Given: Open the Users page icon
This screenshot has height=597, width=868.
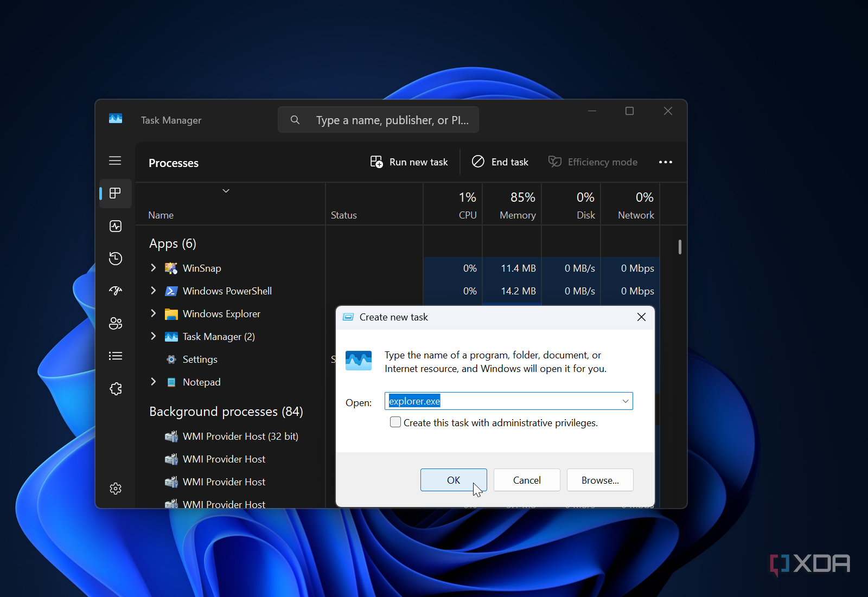Looking at the screenshot, I should pyautogui.click(x=116, y=324).
